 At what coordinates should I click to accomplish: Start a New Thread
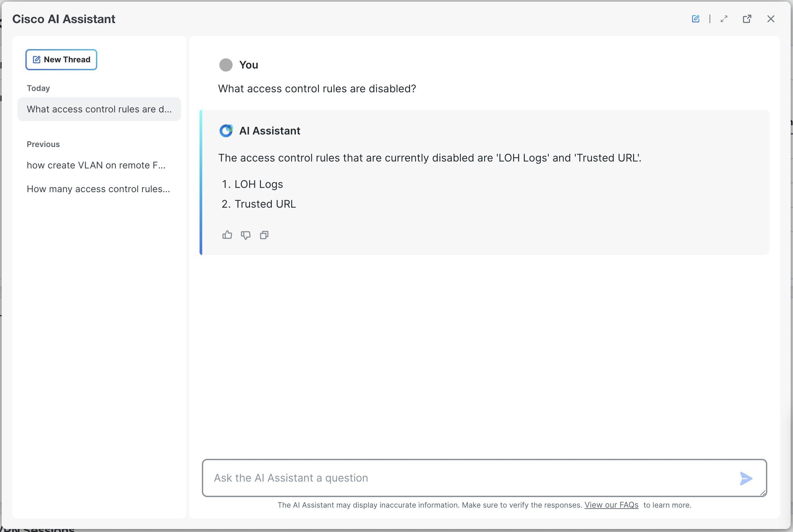point(61,60)
